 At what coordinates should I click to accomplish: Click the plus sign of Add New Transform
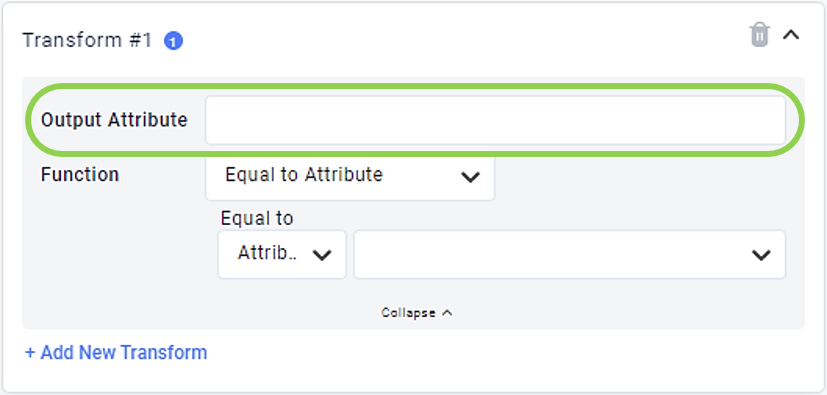point(30,353)
